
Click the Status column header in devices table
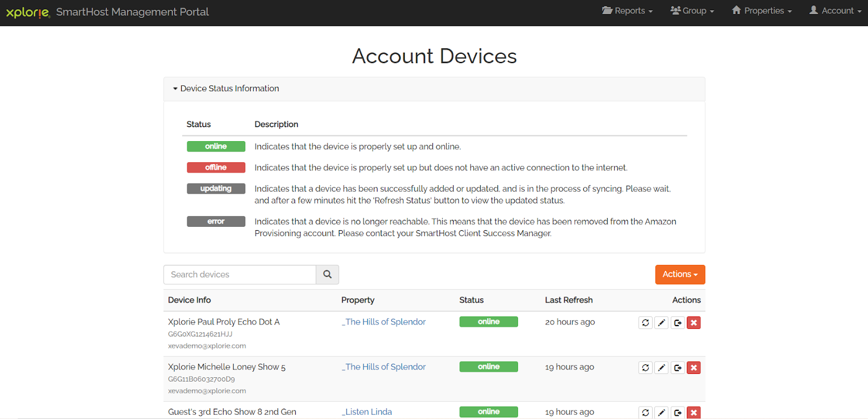(x=471, y=300)
